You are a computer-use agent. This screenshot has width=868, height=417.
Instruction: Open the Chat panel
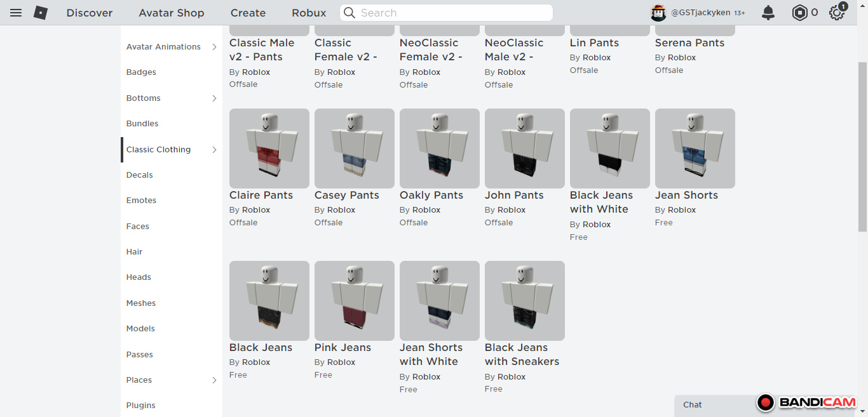tap(693, 405)
